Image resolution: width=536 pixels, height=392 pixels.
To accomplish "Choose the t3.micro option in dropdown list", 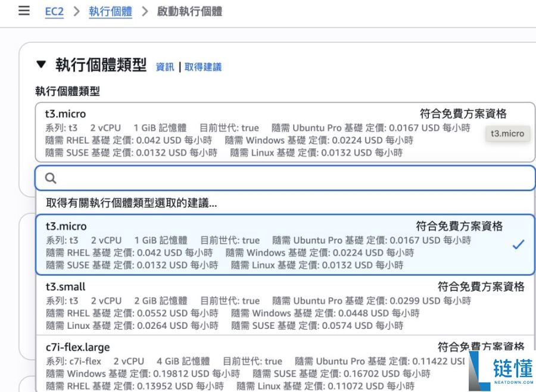I will [x=285, y=245].
